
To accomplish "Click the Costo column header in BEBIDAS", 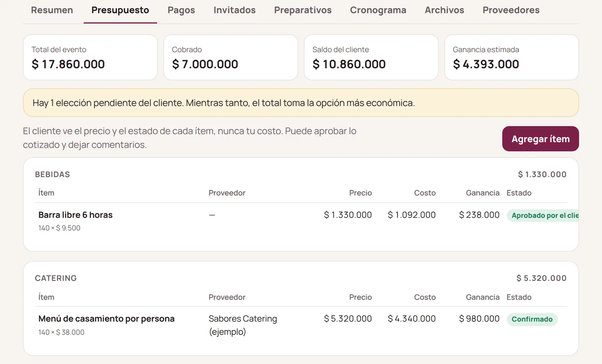I will (x=425, y=193).
